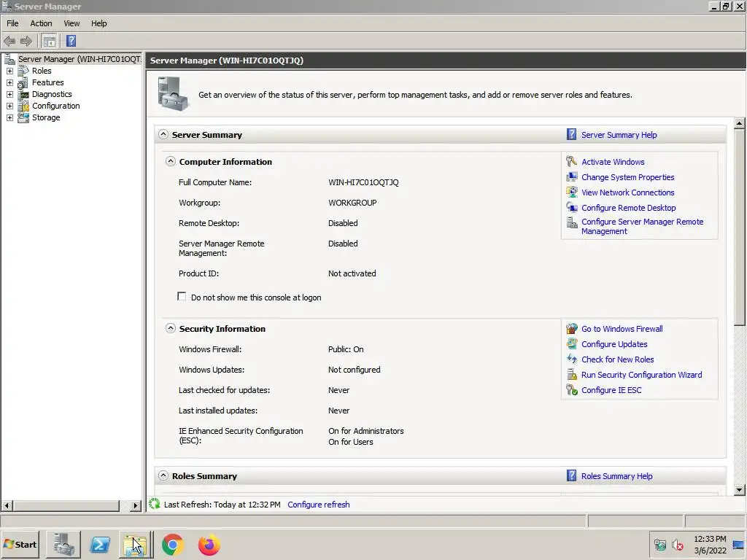Click the Activate Windows keys icon
This screenshot has height=560, width=747.
(x=571, y=161)
